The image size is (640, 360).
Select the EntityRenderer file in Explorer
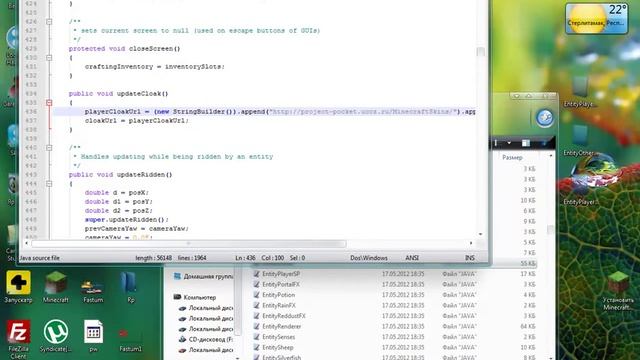coord(282,327)
